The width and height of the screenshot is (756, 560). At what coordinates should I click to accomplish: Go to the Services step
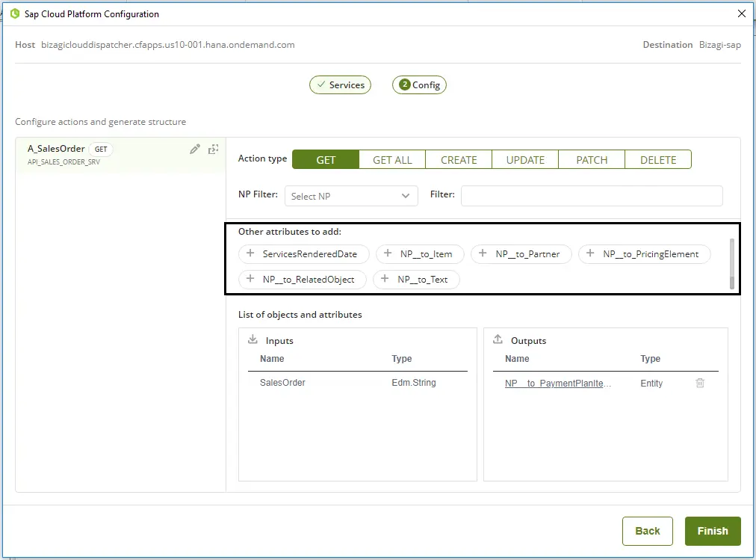pos(341,85)
